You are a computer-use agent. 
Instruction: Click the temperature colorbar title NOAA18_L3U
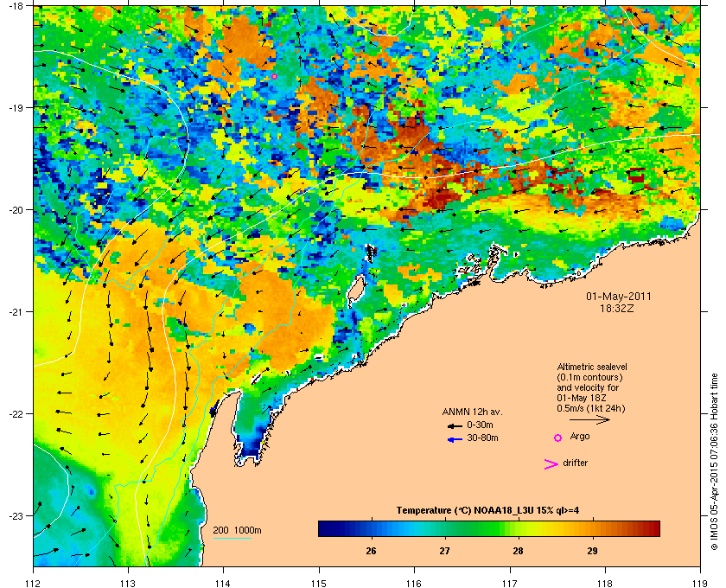click(487, 511)
